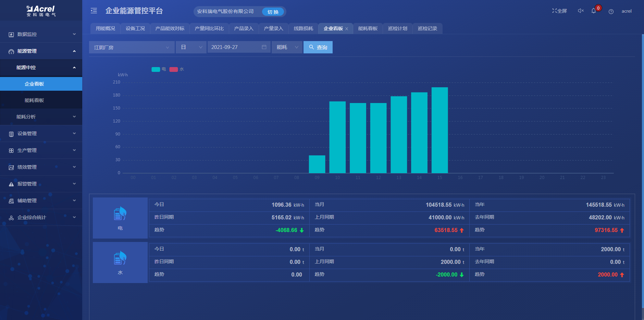Open 设备管理 via its sidebar icon

click(11, 133)
